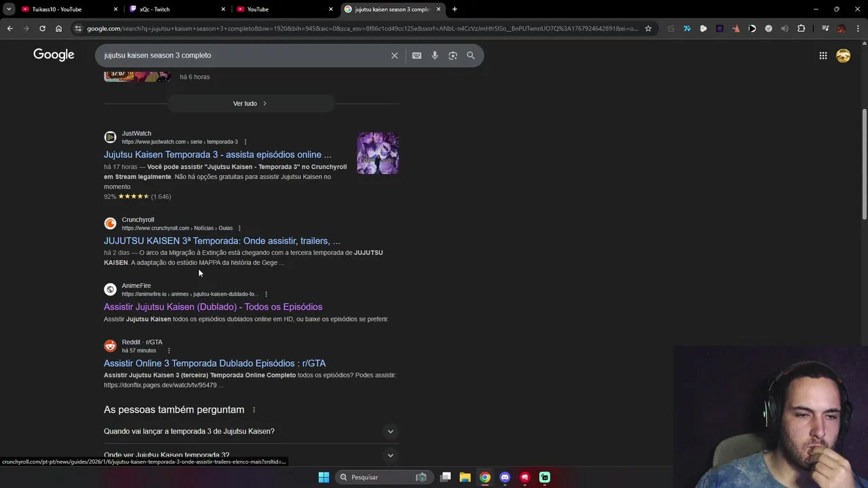Click the Crunchyroll site favicon
Screen dimensions: 868x488
(110, 224)
